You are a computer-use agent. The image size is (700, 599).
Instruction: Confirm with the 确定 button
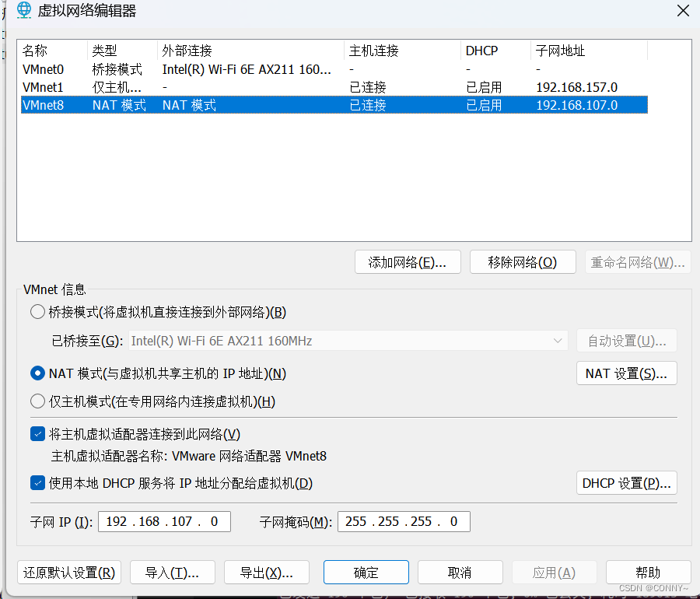tap(366, 573)
